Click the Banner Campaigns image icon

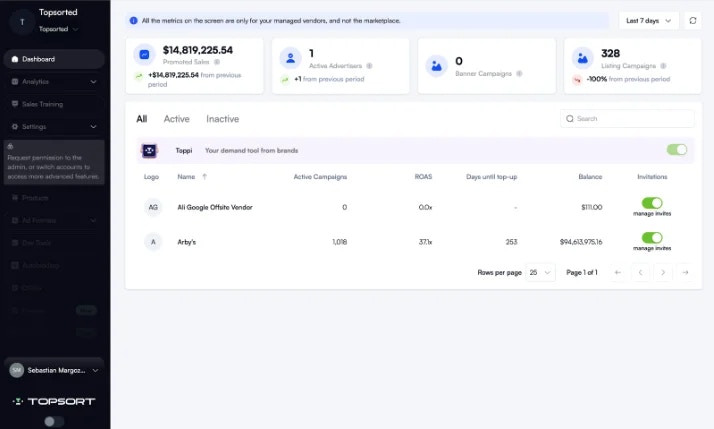436,66
